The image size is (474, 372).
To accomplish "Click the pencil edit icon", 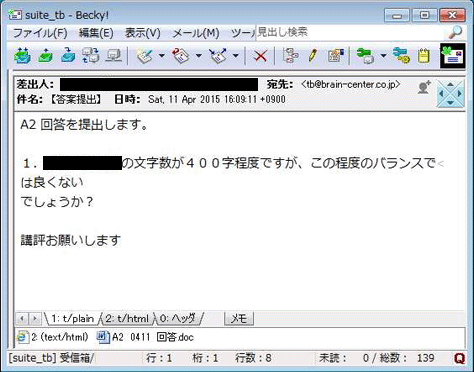I will pos(313,55).
